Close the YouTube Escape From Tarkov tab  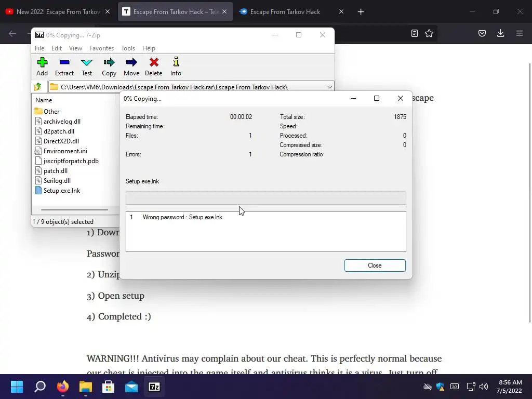tap(108, 11)
